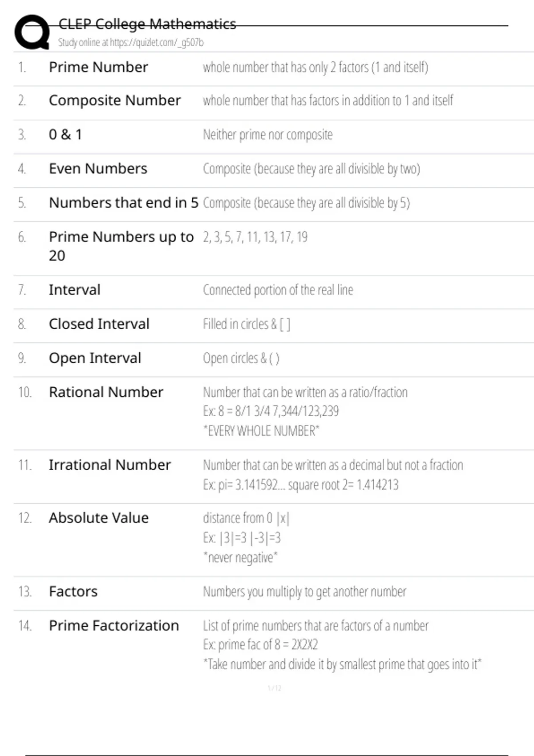Select the Factors term
534x756 pixels.
coord(73,591)
